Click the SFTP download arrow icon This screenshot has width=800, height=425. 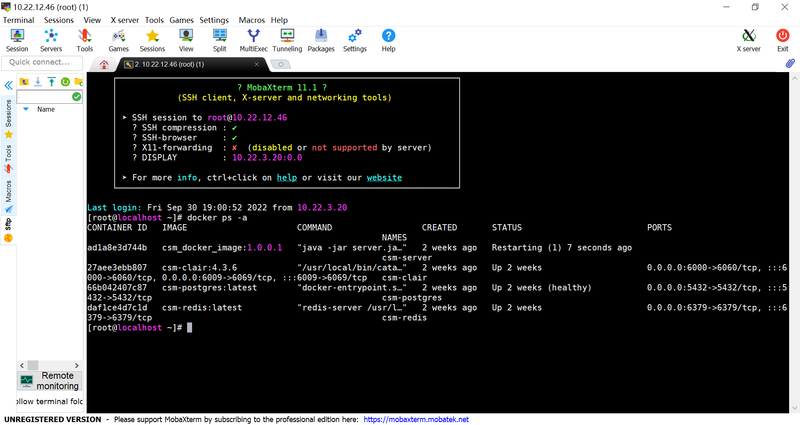pyautogui.click(x=38, y=82)
